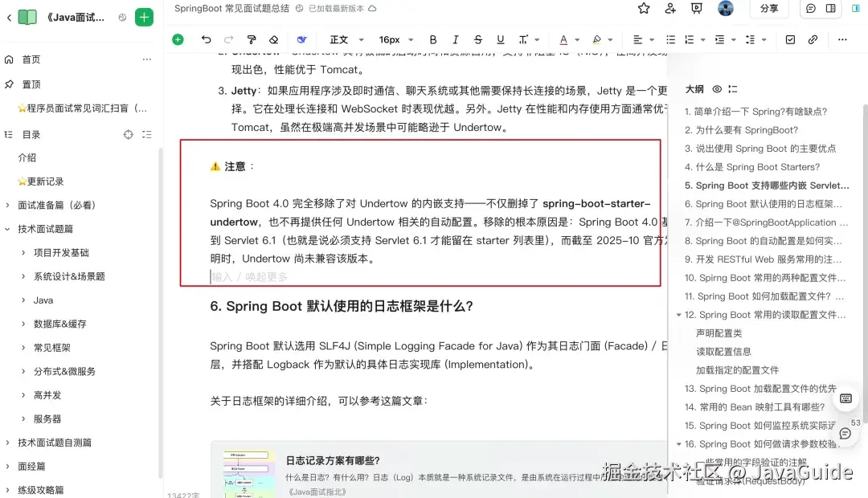The height and width of the screenshot is (498, 868).
Task: Insert a bulleted list
Action: (x=670, y=39)
